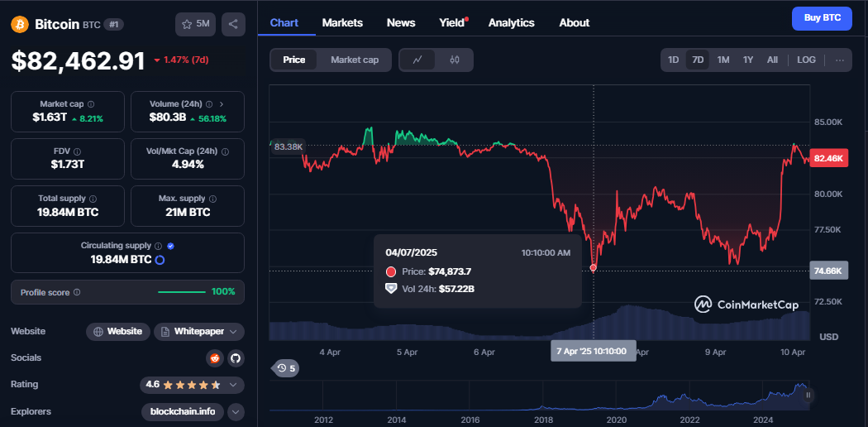This screenshot has width=868, height=427.
Task: Open the Chart tab
Action: coord(284,22)
